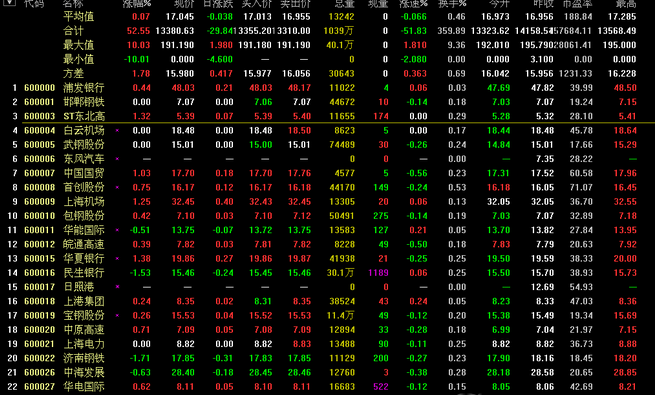Click the 换手% column header
The width and height of the screenshot is (655, 395).
tap(452, 4)
